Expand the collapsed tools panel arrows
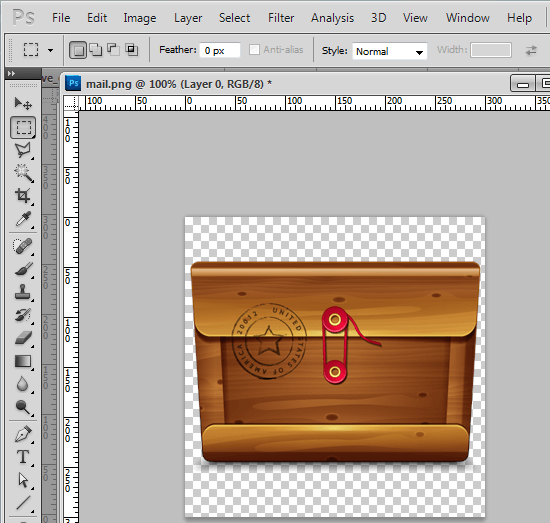Image resolution: width=550 pixels, height=523 pixels. click(x=11, y=74)
